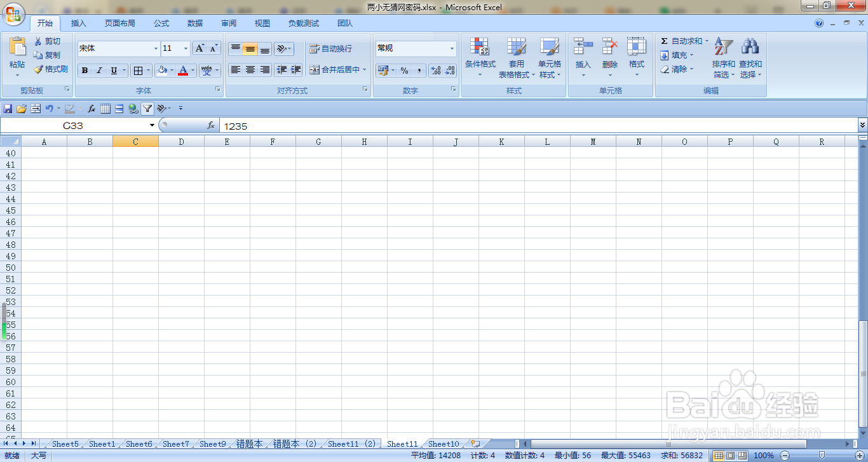Open Customize Quick Access Toolbar dropdown

click(x=180, y=109)
